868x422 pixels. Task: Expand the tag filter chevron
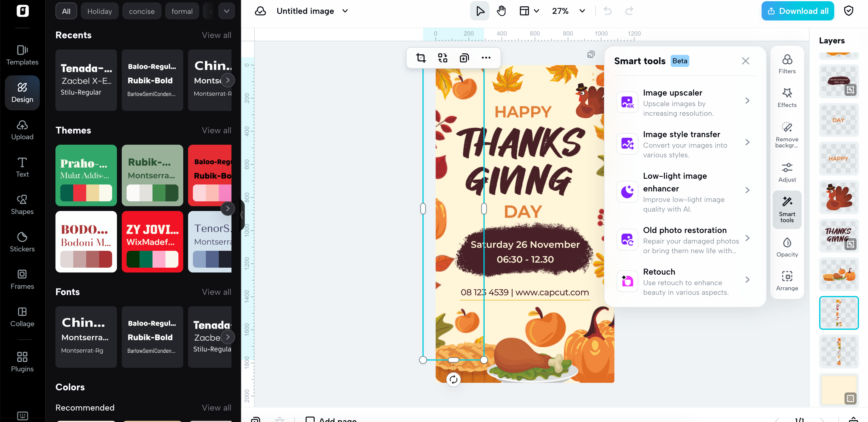tap(226, 11)
